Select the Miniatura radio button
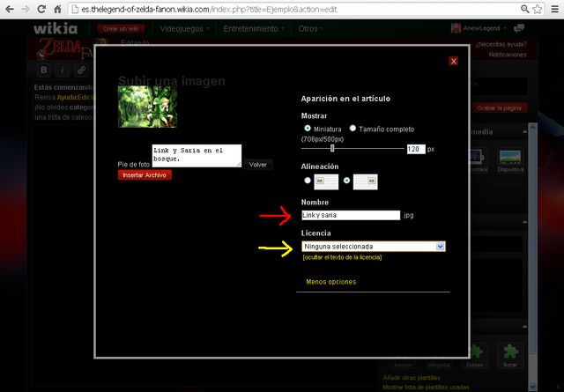 308,128
